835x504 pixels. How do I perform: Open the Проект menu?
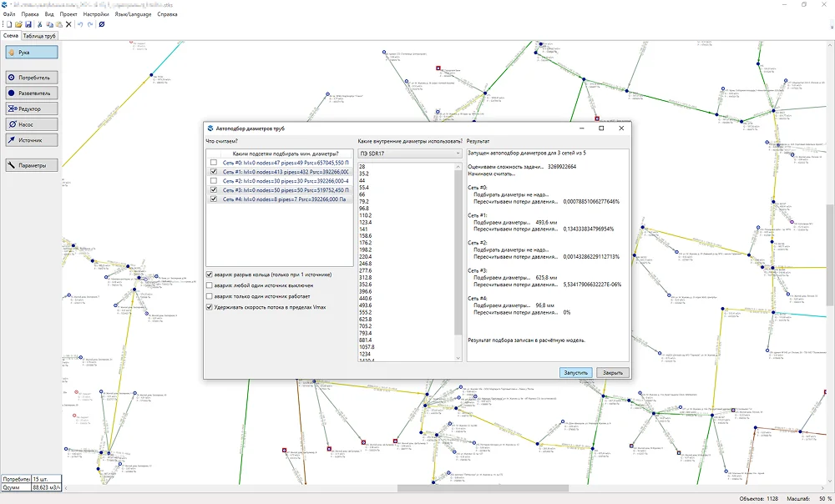pos(69,14)
